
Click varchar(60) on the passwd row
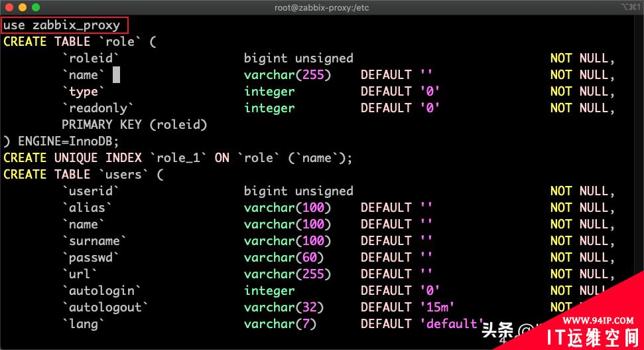click(x=283, y=257)
